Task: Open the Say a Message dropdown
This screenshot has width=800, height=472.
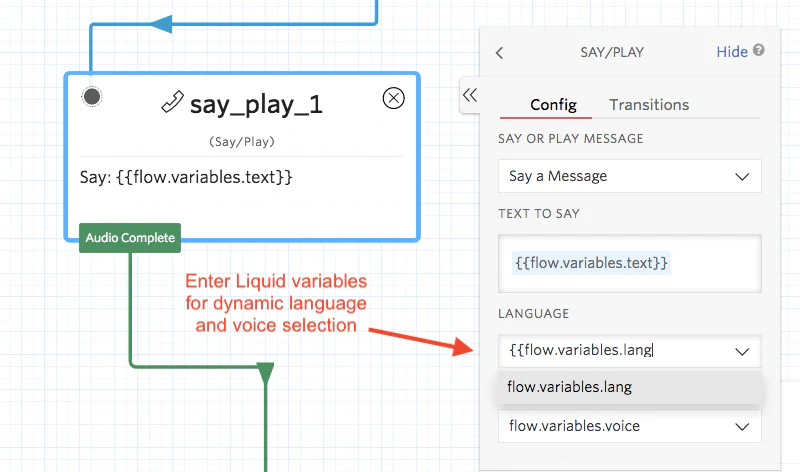Action: pos(630,176)
